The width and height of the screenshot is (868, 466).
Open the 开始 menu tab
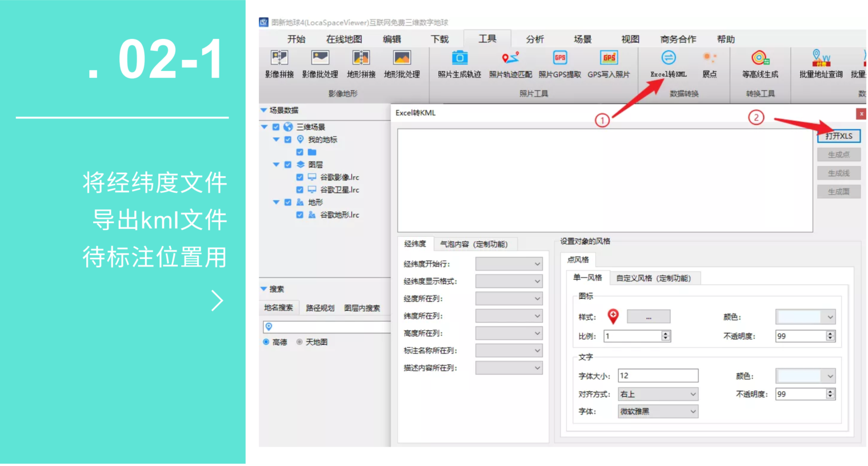tap(296, 39)
